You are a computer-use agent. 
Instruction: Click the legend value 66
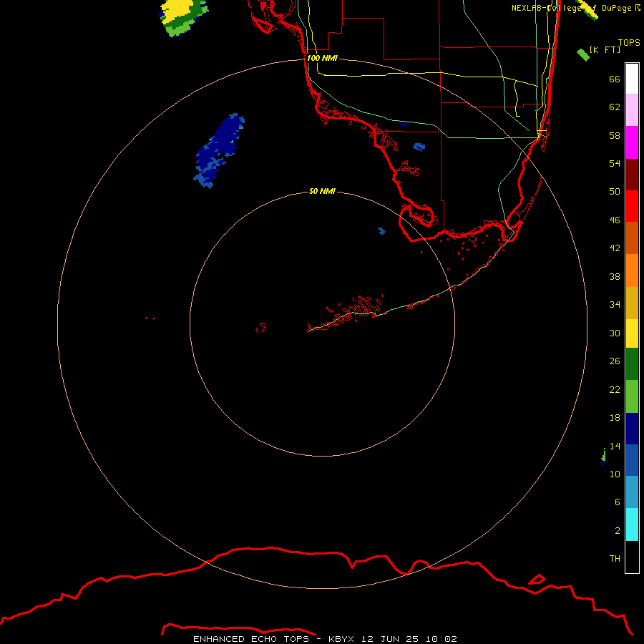[x=615, y=79]
